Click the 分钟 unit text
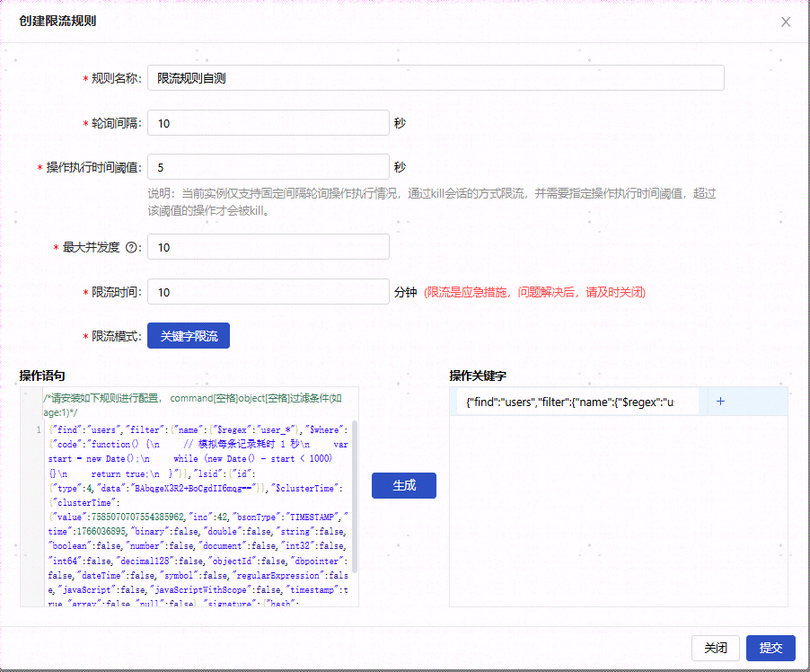This screenshot has height=672, width=810. pyautogui.click(x=406, y=293)
